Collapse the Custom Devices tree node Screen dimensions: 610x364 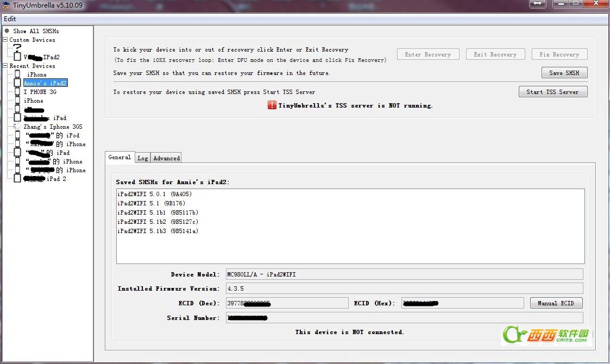pyautogui.click(x=5, y=39)
